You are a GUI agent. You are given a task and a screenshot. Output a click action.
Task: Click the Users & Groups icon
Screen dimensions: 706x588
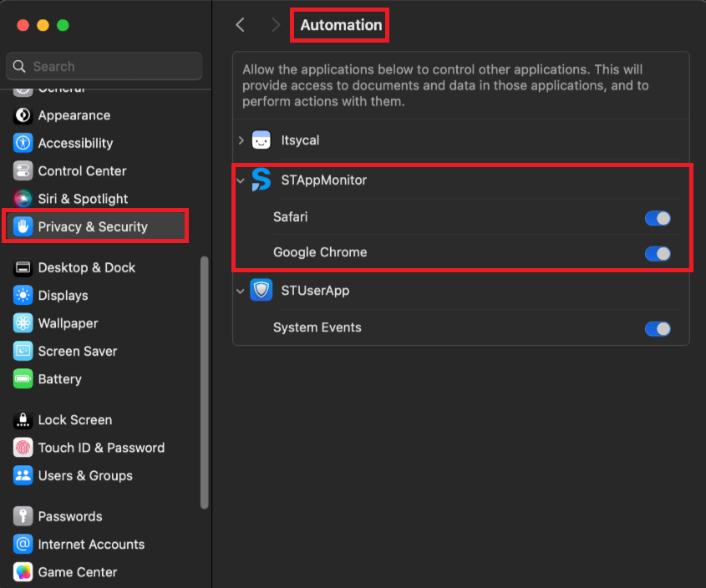tap(23, 475)
